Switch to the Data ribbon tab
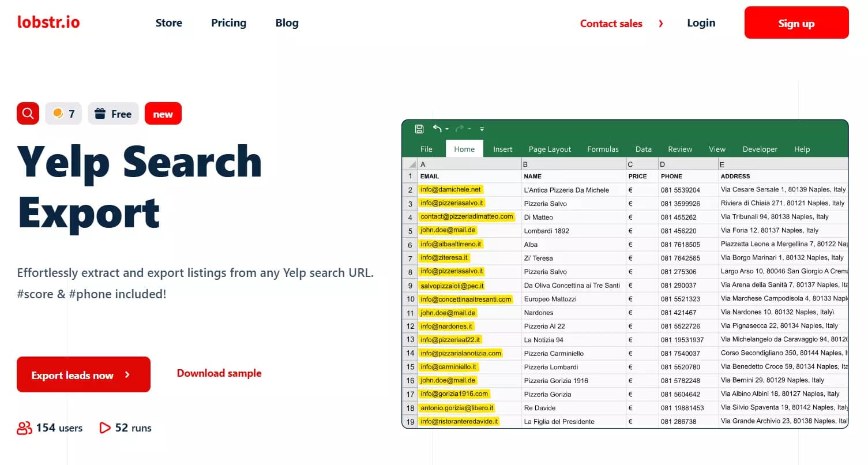 643,149
